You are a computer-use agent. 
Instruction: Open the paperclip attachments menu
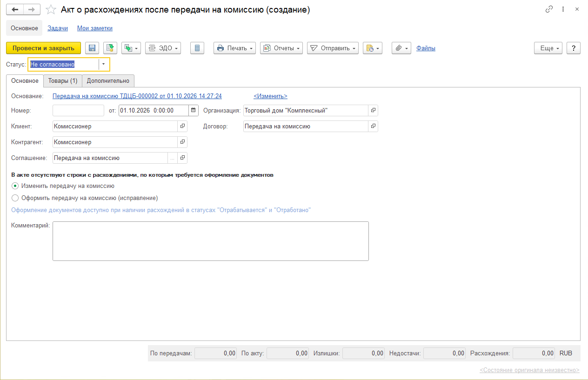pos(401,48)
